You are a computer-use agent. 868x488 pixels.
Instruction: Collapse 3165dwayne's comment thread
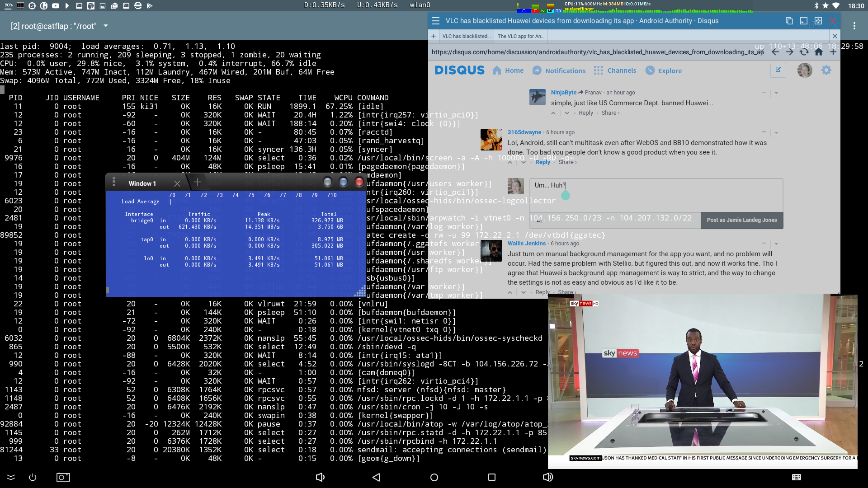[x=764, y=132]
